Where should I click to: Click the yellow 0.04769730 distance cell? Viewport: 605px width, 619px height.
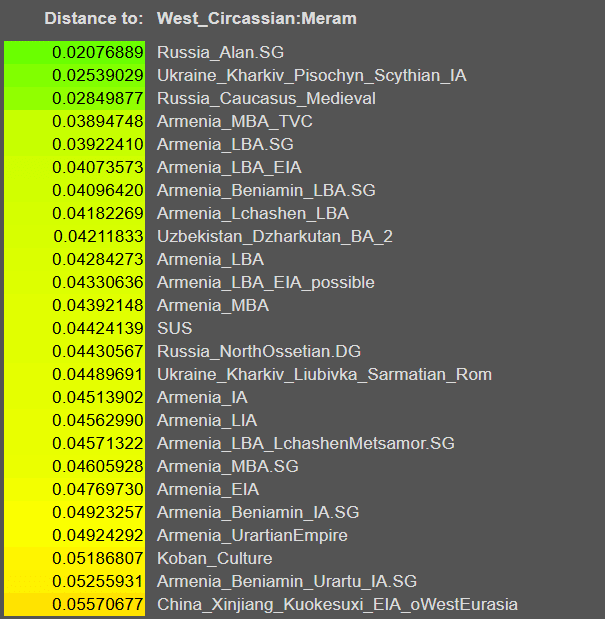click(75, 489)
